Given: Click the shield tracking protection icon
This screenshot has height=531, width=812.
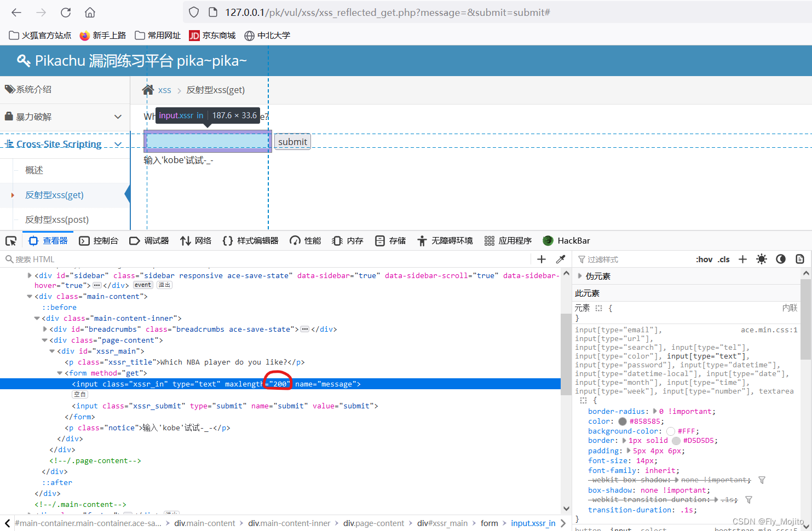Looking at the screenshot, I should (x=194, y=12).
